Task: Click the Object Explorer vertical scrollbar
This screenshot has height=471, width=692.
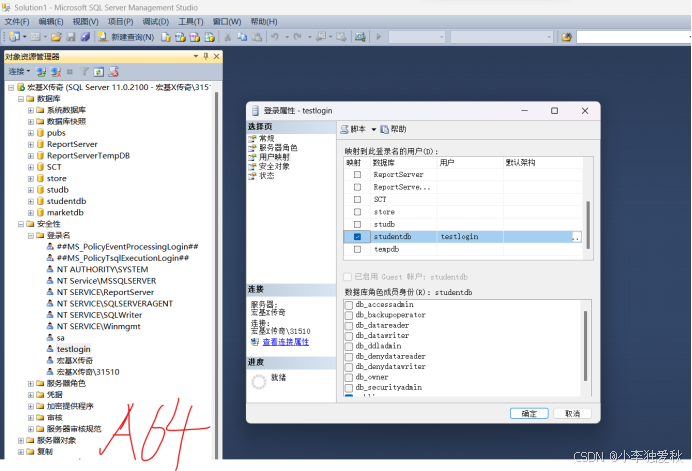Action: point(217,275)
